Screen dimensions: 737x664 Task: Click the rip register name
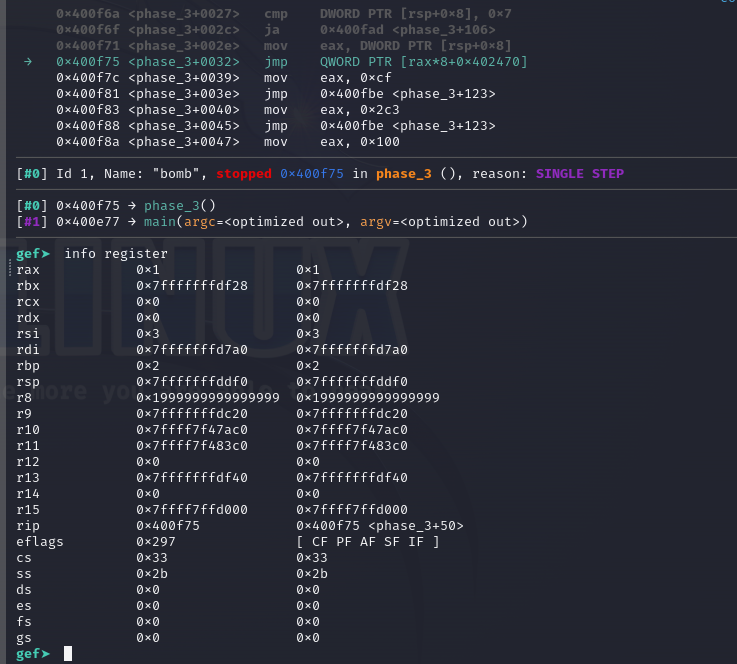(x=28, y=525)
